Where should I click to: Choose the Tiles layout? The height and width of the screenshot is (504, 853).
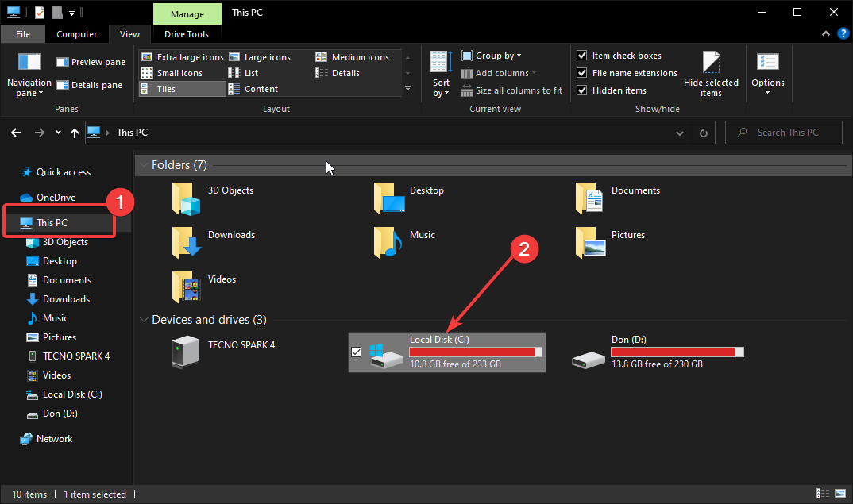pyautogui.click(x=182, y=89)
